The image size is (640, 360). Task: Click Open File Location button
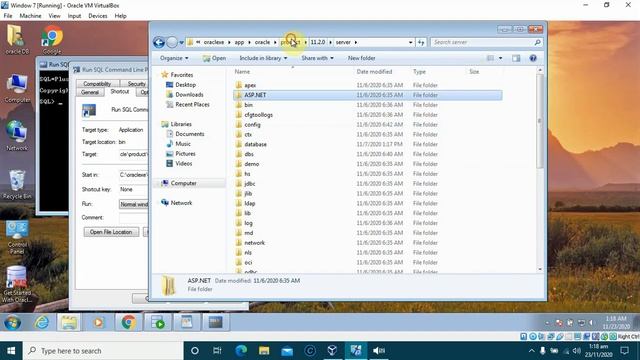point(111,232)
